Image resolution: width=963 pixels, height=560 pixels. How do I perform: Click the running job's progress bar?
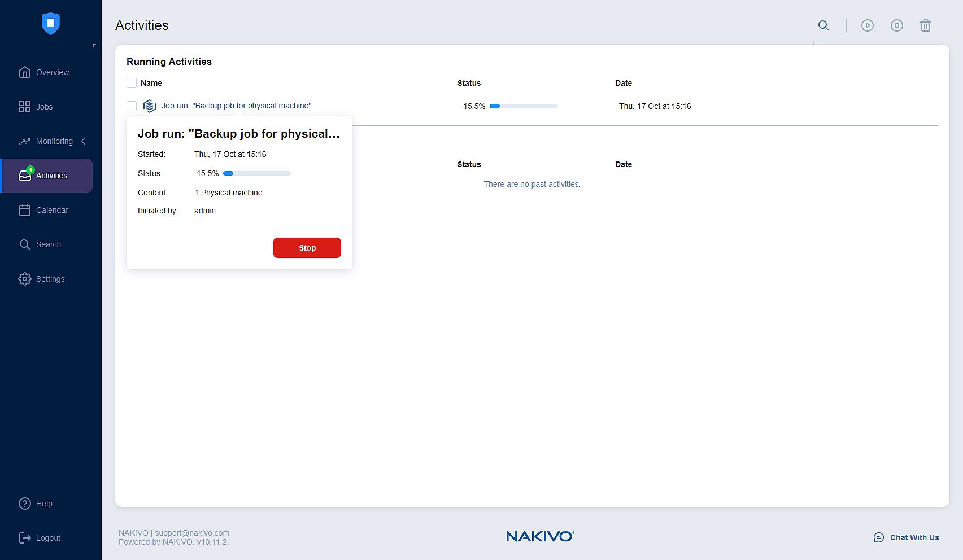pos(522,106)
